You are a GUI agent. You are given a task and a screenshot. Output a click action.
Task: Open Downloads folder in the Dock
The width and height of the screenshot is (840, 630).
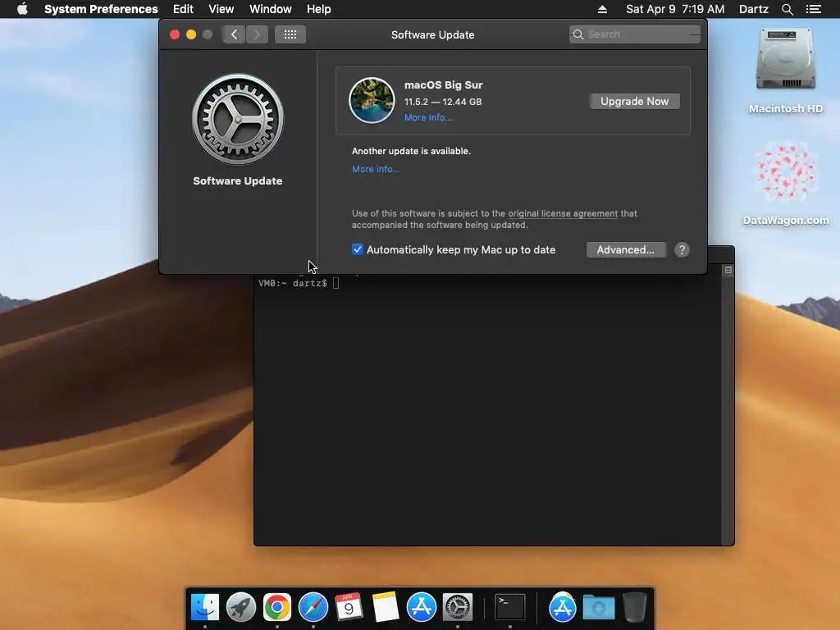click(598, 607)
